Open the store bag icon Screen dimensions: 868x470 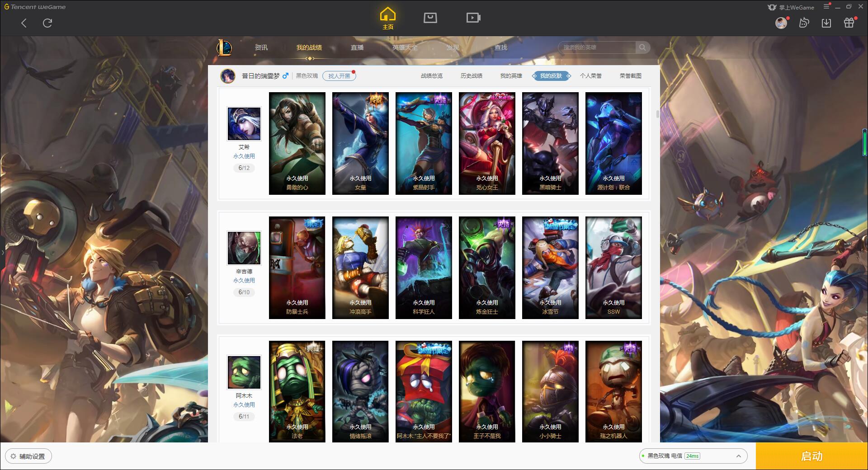pyautogui.click(x=430, y=18)
